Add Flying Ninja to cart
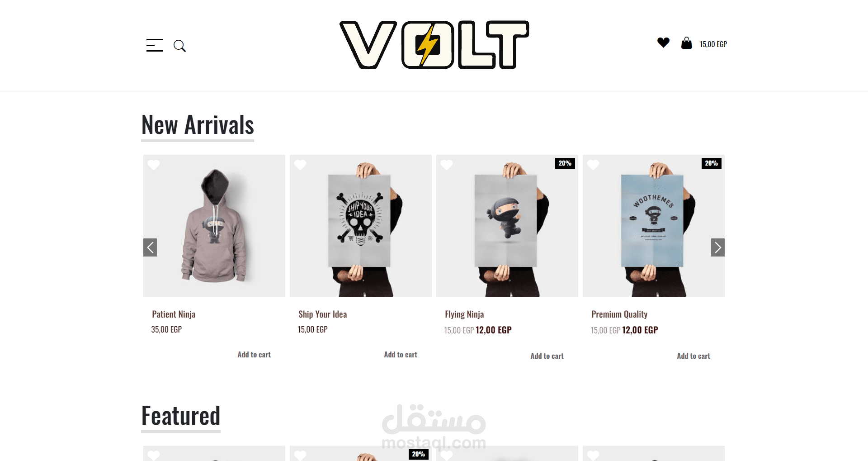868x461 pixels. pos(547,356)
